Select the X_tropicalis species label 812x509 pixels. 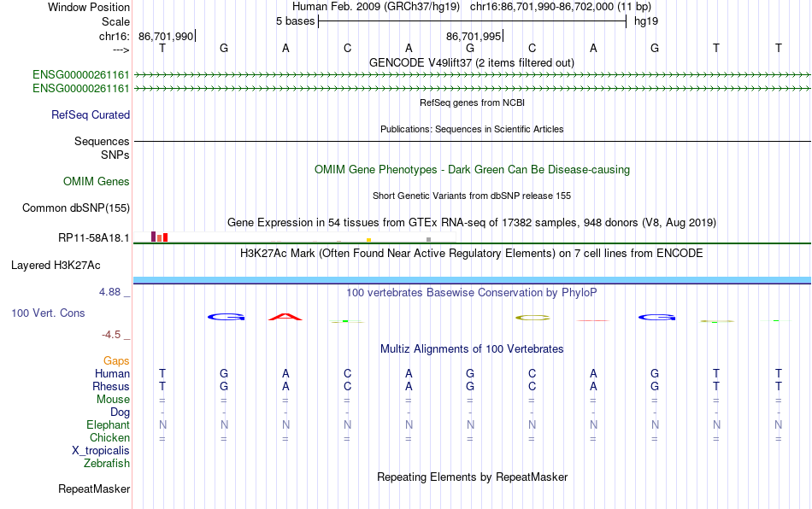pyautogui.click(x=101, y=451)
